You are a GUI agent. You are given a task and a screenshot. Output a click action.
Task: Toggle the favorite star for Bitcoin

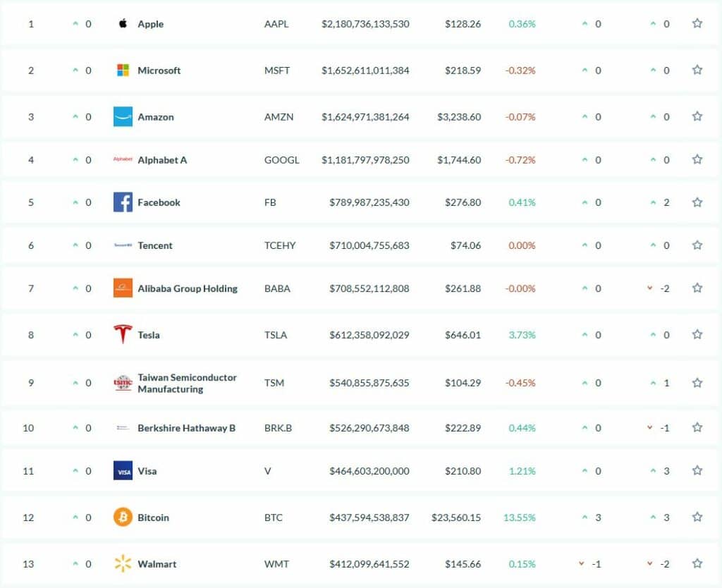697,517
